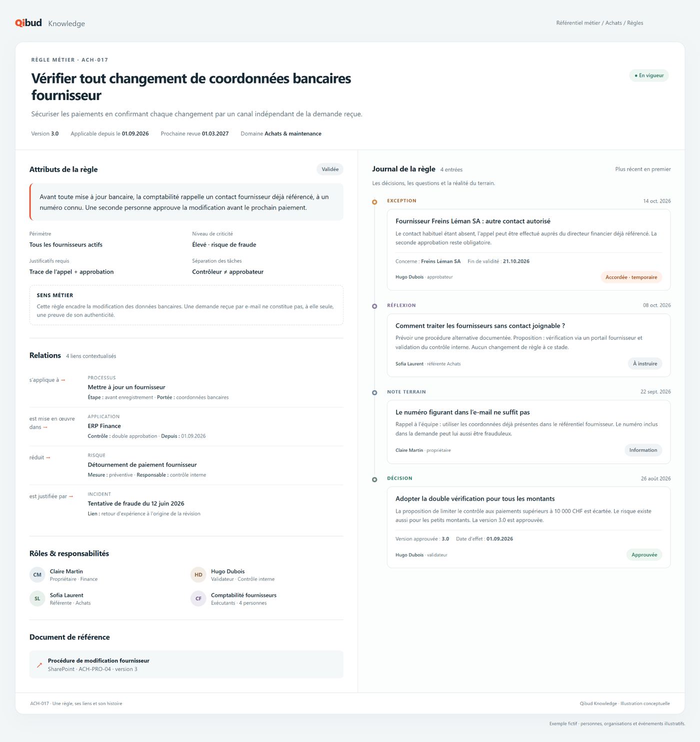Click the CM avatar for Claire Martin

click(x=37, y=575)
